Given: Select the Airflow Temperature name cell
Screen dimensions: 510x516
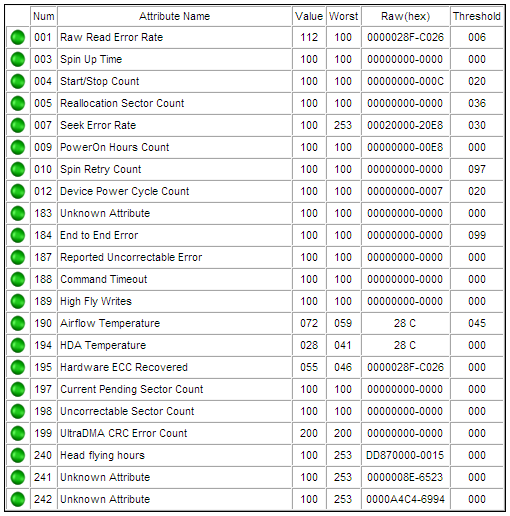Looking at the screenshot, I should tap(174, 323).
